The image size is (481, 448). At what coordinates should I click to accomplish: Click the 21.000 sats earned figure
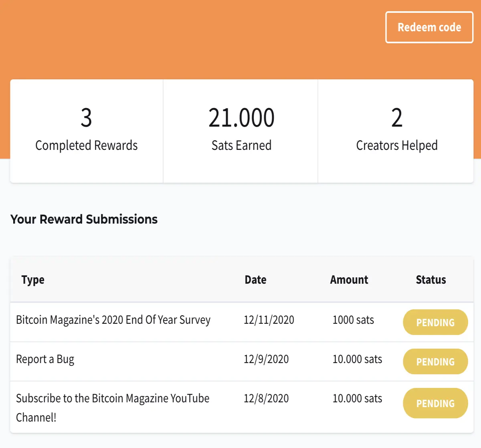tap(241, 118)
